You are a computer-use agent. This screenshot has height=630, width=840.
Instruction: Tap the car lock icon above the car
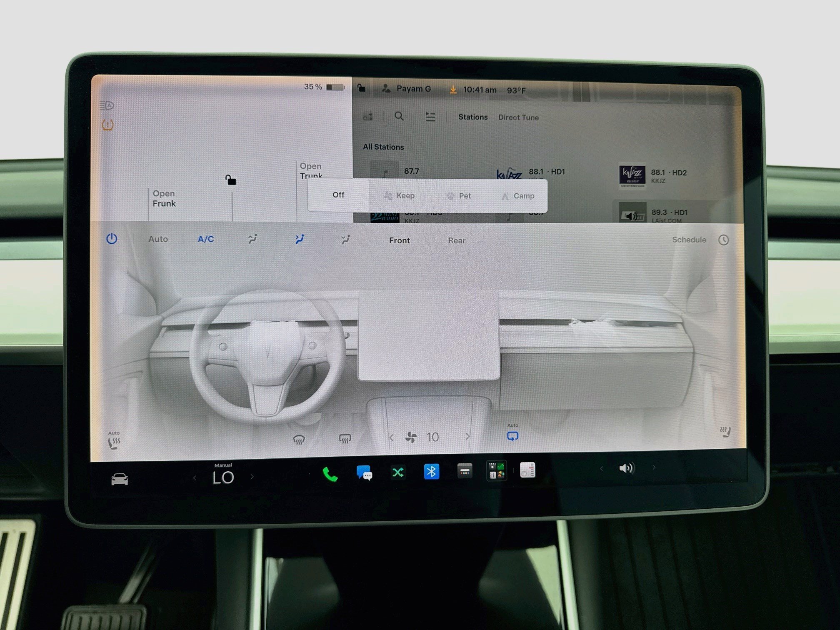[x=231, y=180]
